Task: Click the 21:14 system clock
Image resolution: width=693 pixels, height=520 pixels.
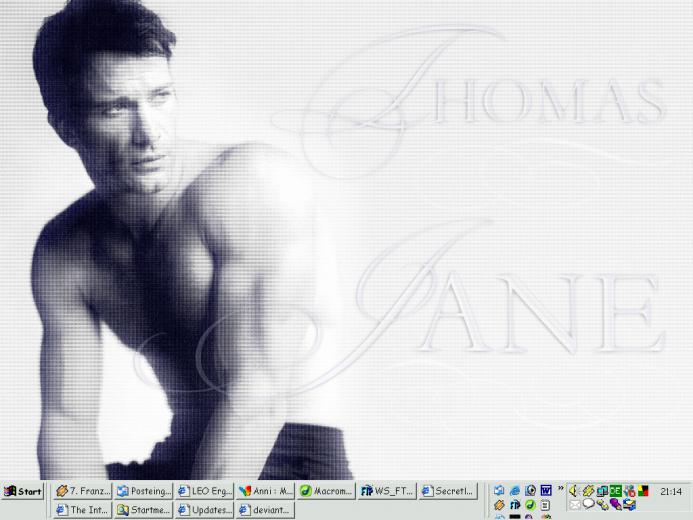Action: pos(671,491)
